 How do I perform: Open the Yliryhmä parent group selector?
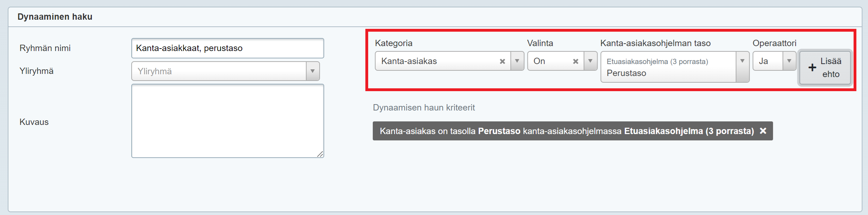point(218,71)
